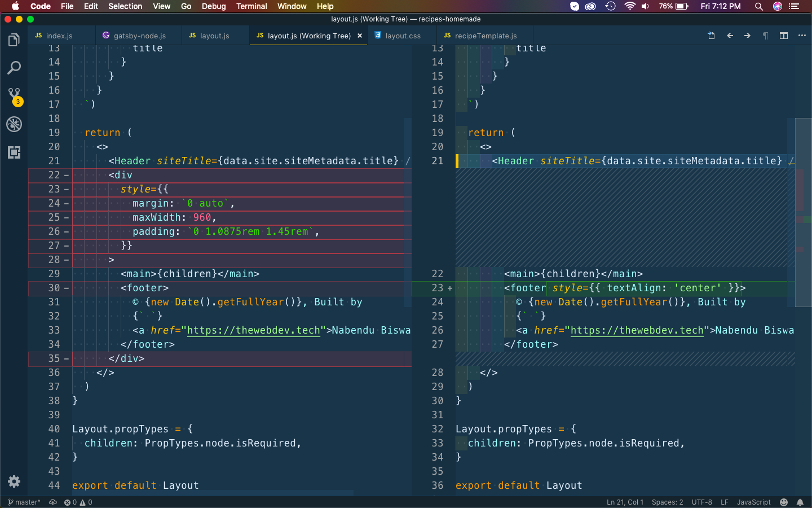Image resolution: width=812 pixels, height=508 pixels.
Task: Click added line 23 footer style in right pane
Action: coord(603,288)
